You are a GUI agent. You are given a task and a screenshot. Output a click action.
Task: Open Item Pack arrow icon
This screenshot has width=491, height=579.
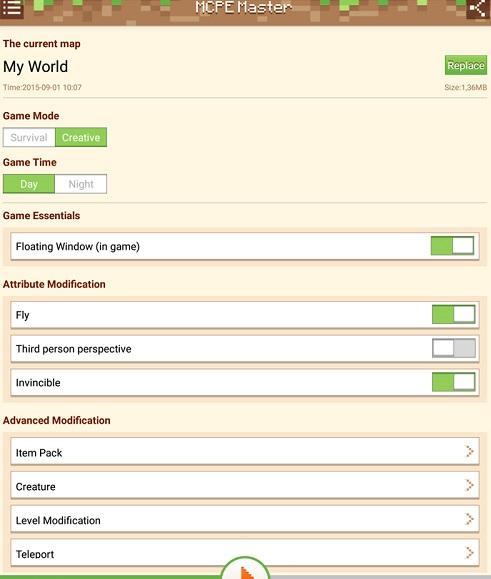point(469,451)
